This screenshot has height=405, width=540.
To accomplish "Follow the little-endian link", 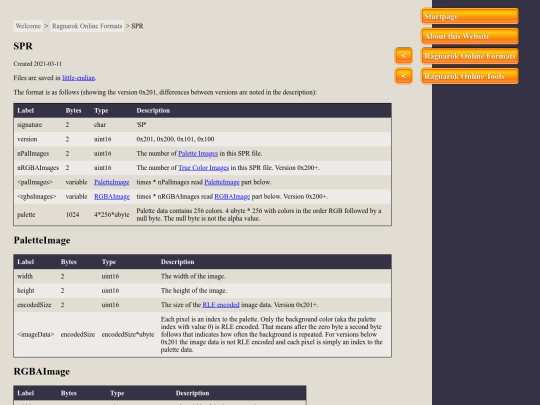I will [x=79, y=78].
